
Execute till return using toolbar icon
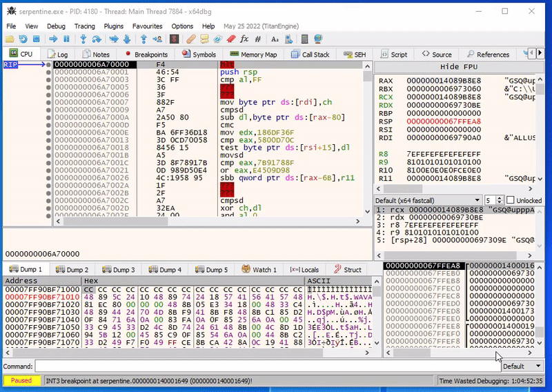(x=144, y=39)
